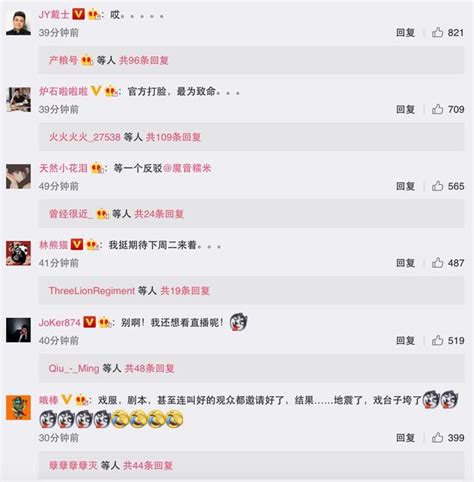Open 炉石啦啦啦's username profile link
Image resolution: width=474 pixels, height=482 pixels.
pyautogui.click(x=63, y=91)
